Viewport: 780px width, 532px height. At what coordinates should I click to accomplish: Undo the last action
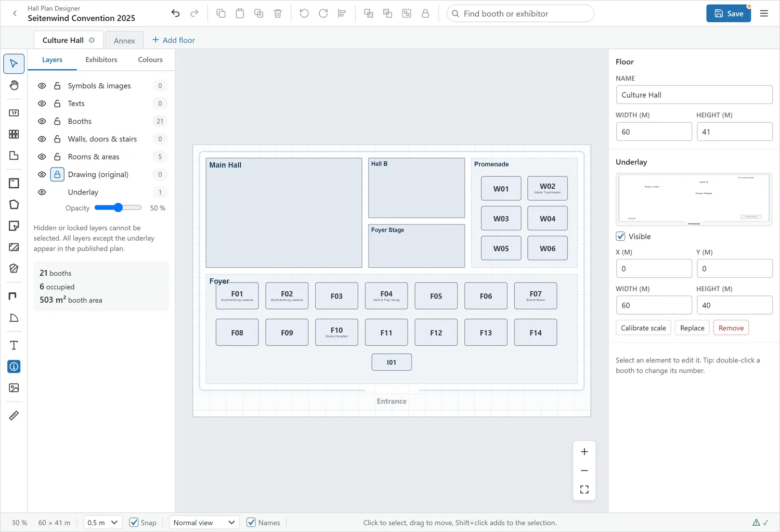[x=176, y=14]
